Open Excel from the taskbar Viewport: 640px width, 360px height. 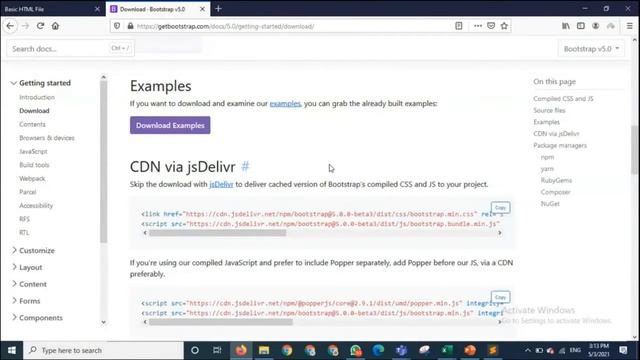[x=447, y=350]
